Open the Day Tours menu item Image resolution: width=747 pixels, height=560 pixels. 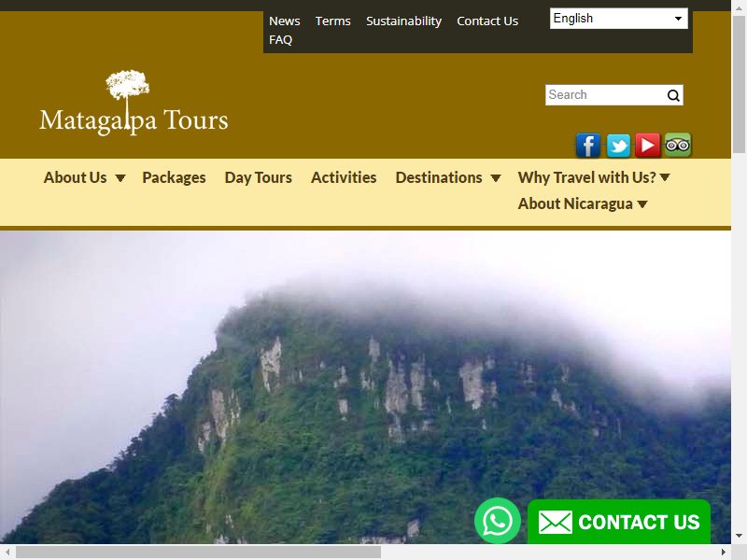pos(259,177)
